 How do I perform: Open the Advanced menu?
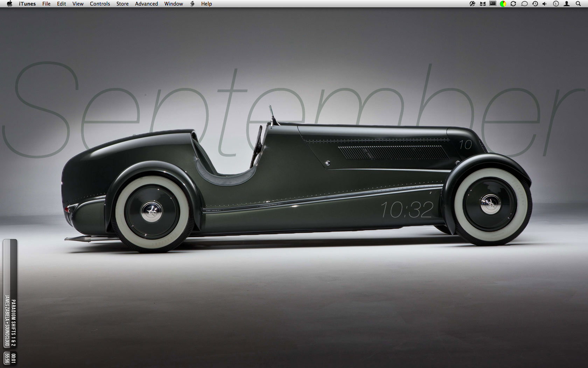click(x=146, y=4)
